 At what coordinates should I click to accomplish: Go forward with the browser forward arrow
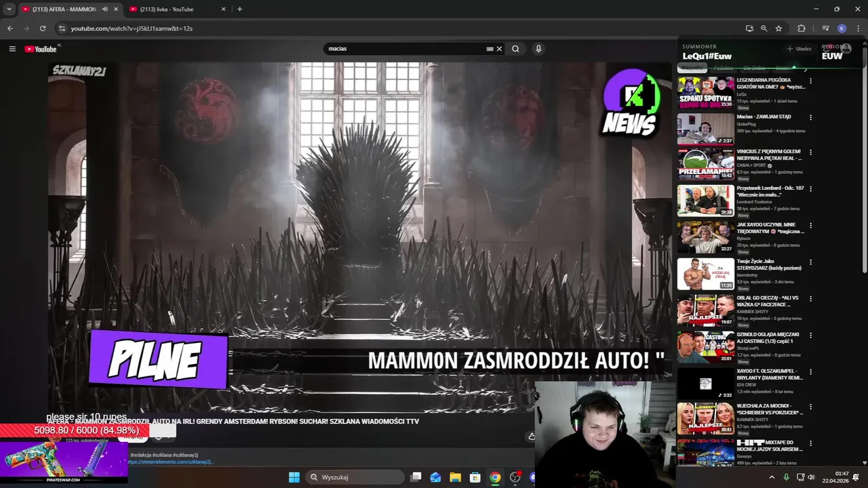click(x=26, y=28)
